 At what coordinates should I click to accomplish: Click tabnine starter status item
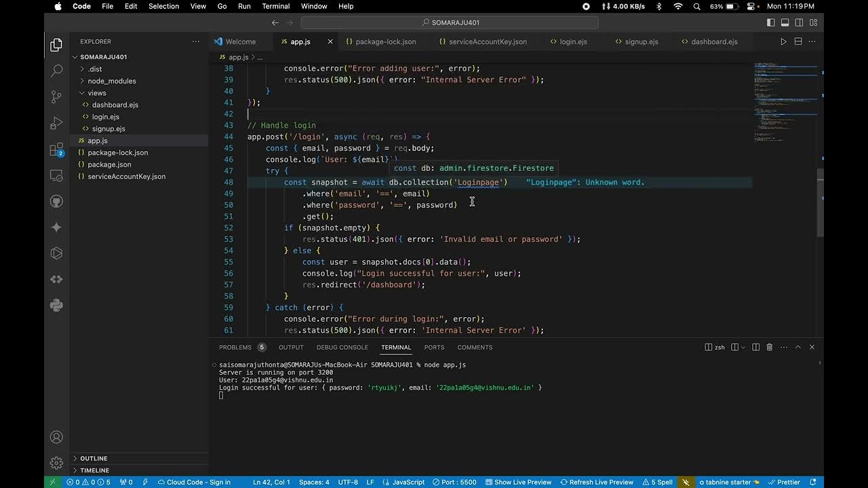coord(729,482)
